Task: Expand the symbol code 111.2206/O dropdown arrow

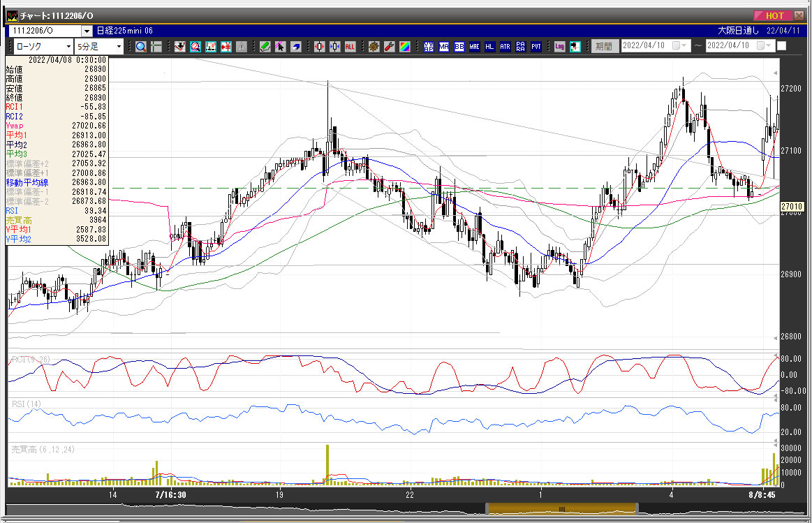Action: coord(87,31)
